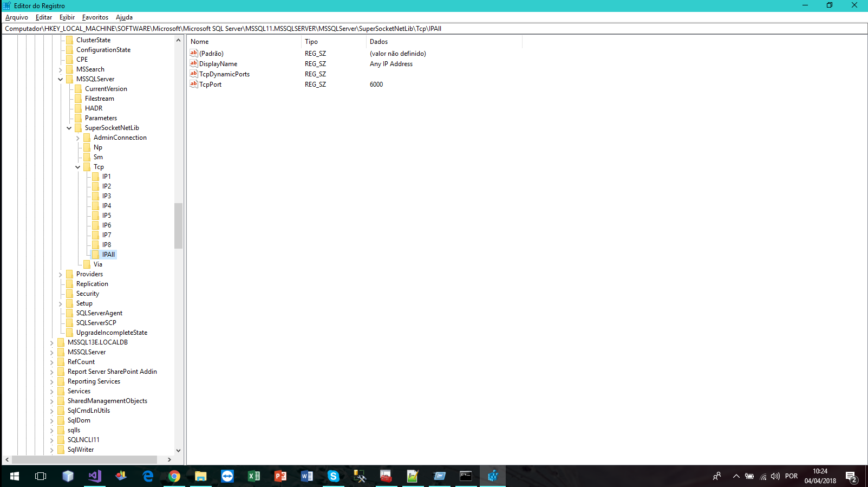Open PowerPoint from the taskbar
Image resolution: width=868 pixels, height=487 pixels.
280,476
